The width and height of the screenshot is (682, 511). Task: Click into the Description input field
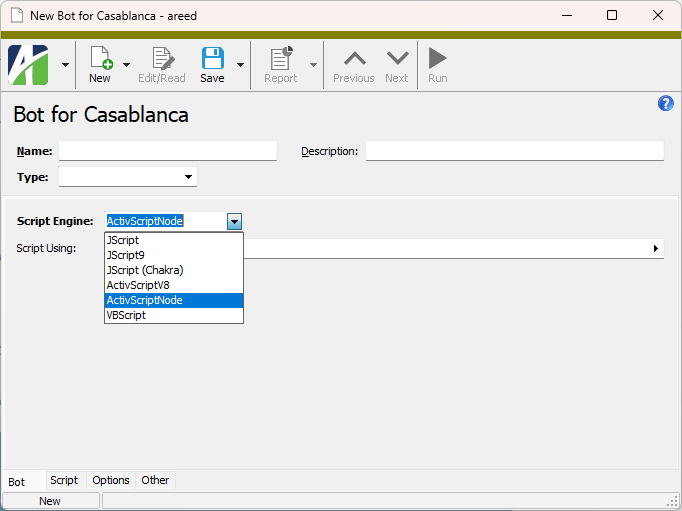(x=515, y=151)
